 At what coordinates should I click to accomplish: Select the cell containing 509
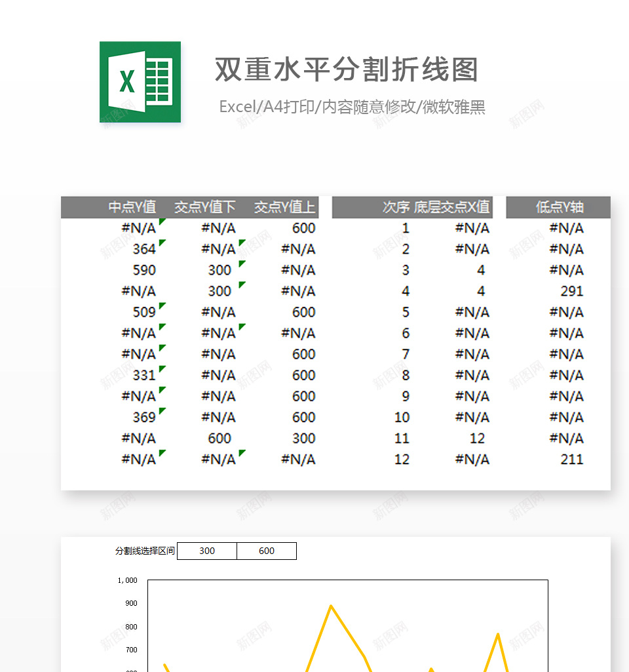[x=144, y=312]
